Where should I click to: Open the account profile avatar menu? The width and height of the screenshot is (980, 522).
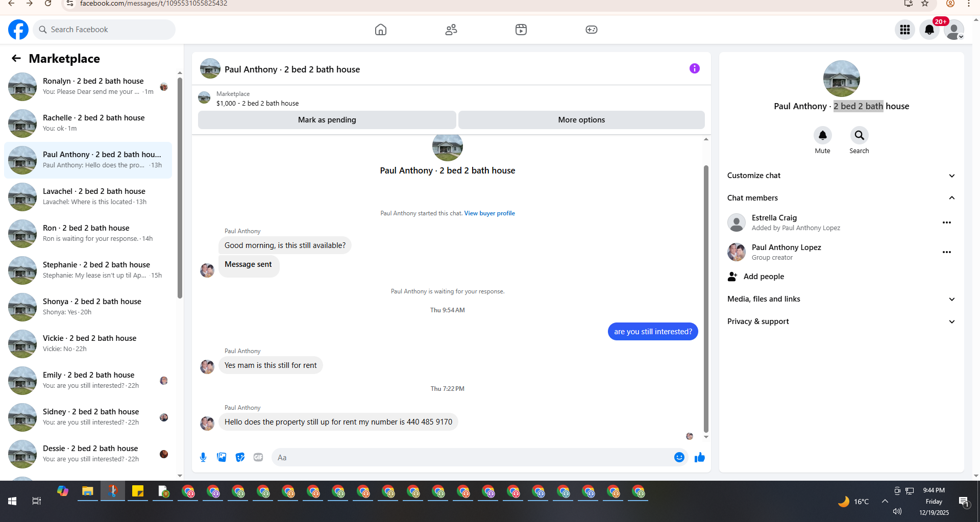pyautogui.click(x=954, y=30)
